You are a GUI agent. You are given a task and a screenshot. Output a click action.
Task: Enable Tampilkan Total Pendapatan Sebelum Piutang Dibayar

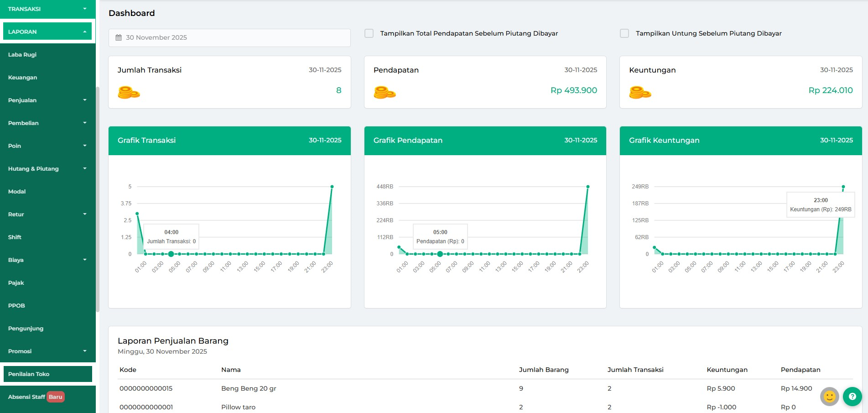[x=369, y=33]
